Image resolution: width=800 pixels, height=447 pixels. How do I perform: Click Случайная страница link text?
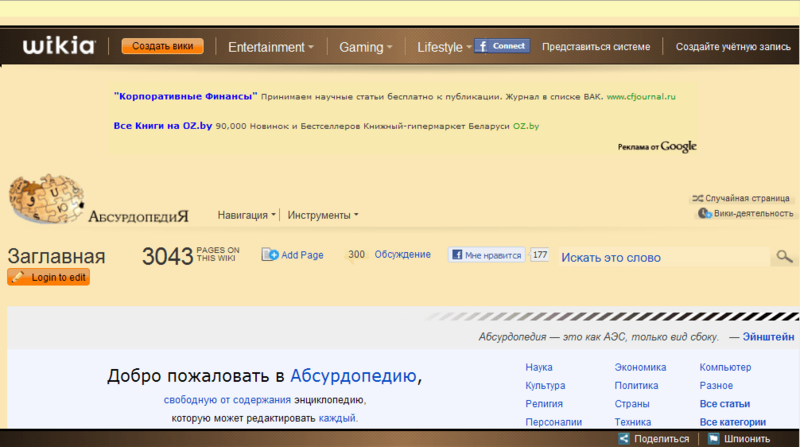747,198
